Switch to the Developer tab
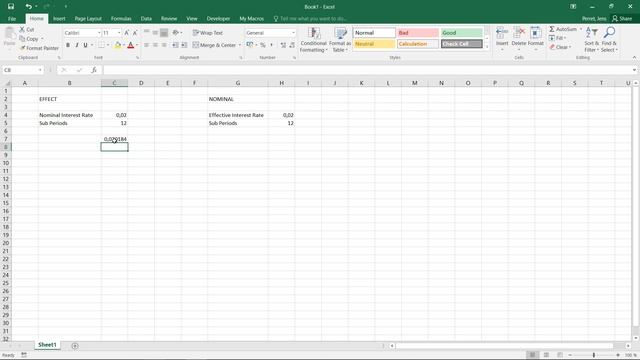 (x=218, y=19)
